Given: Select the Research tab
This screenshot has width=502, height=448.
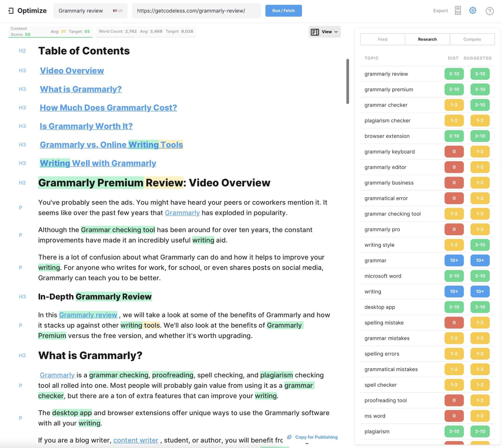Looking at the screenshot, I should pos(427,39).
